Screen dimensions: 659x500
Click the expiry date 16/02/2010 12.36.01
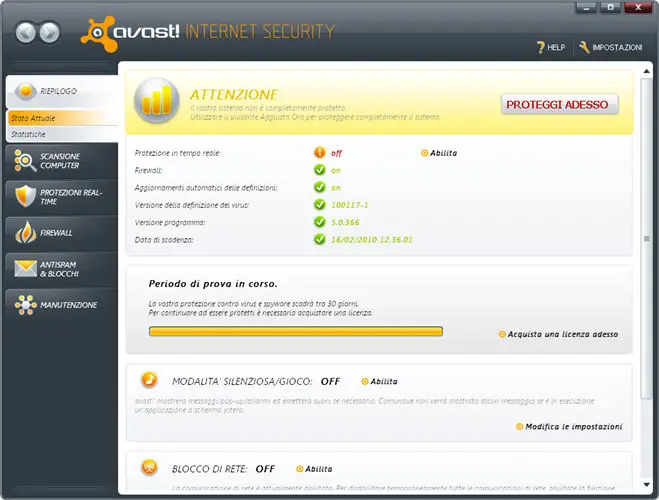coord(372,239)
